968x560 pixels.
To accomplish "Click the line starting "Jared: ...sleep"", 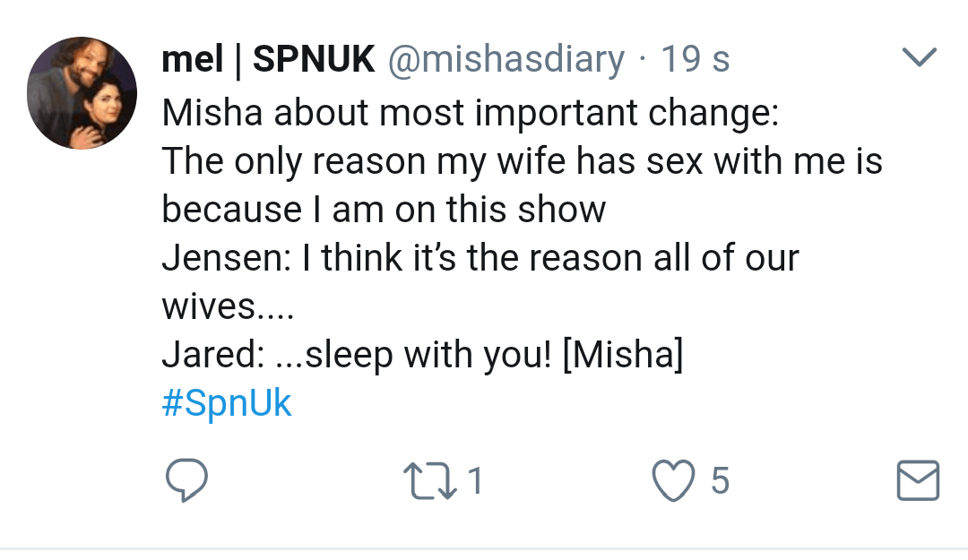I will click(x=421, y=355).
